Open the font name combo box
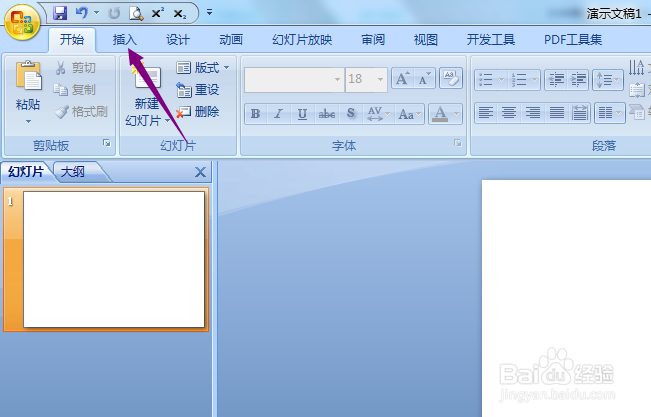 click(294, 79)
